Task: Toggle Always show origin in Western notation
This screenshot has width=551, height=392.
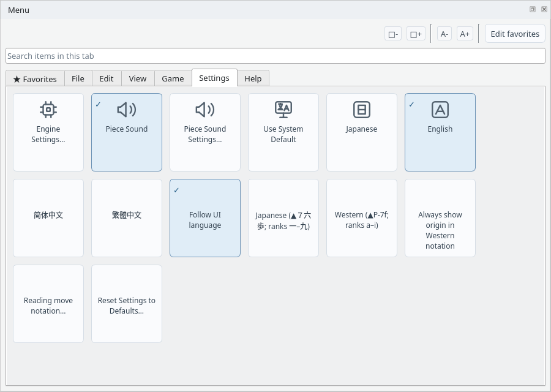Action: [440, 218]
